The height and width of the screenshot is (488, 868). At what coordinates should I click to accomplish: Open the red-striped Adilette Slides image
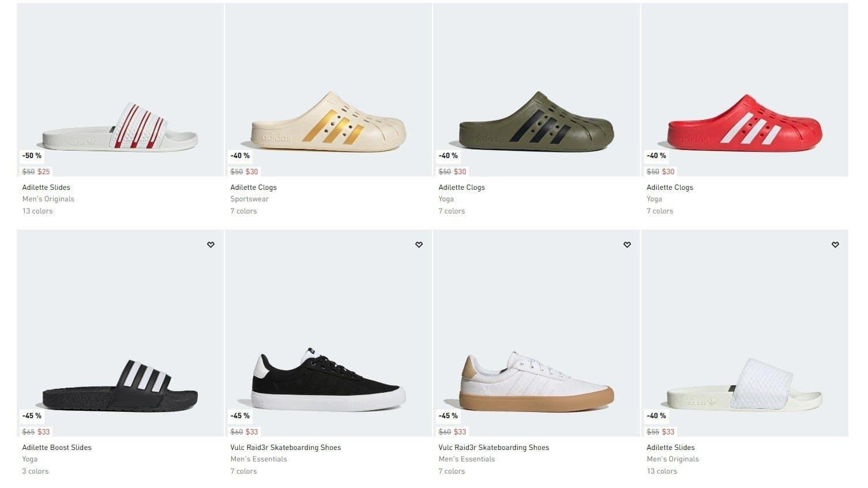[x=120, y=127]
